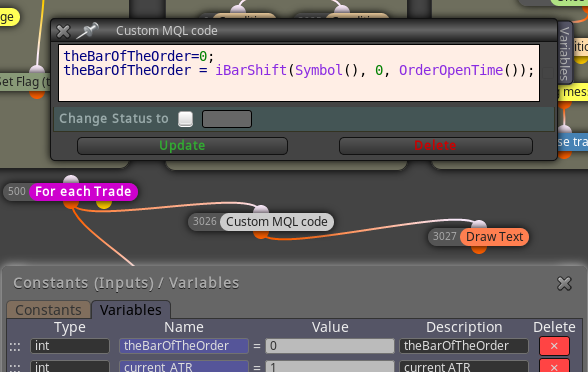Click the block number 500 label
The height and width of the screenshot is (372, 588).
pos(17,191)
